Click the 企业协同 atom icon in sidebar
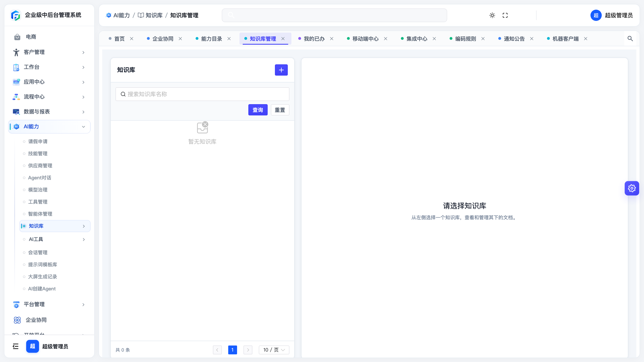The image size is (644, 362). pos(17,320)
